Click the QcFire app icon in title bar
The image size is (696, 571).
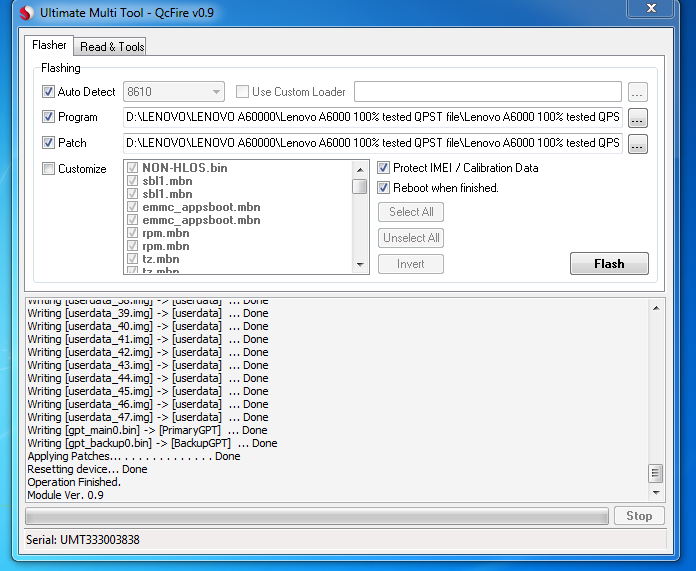click(27, 13)
